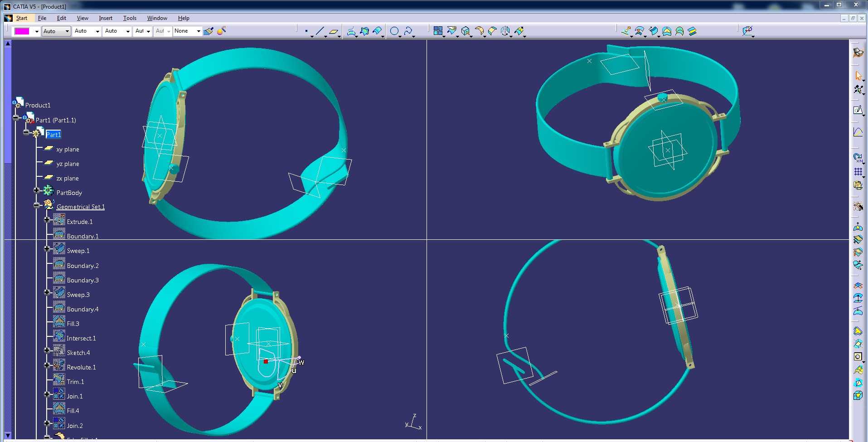Select the xy plane in tree
The width and height of the screenshot is (868, 442).
coord(68,149)
